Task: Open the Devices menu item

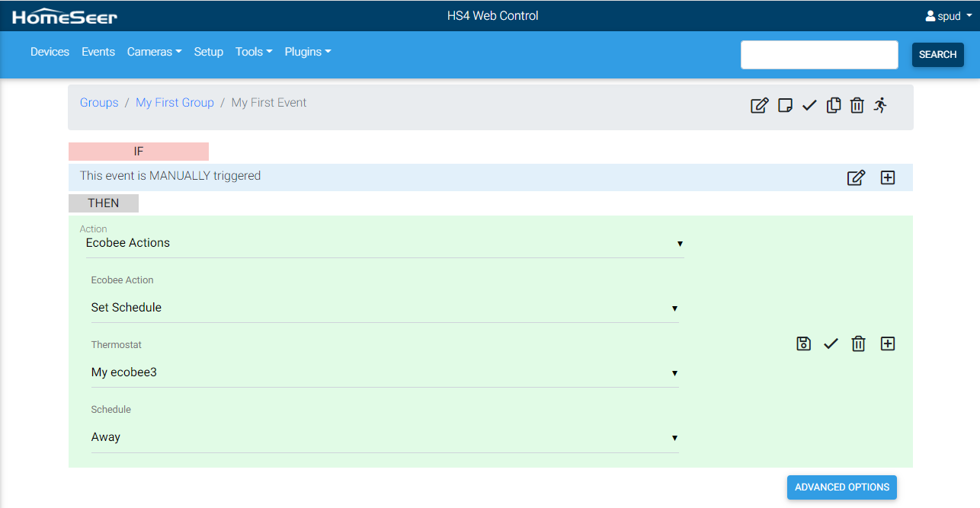Action: click(50, 52)
